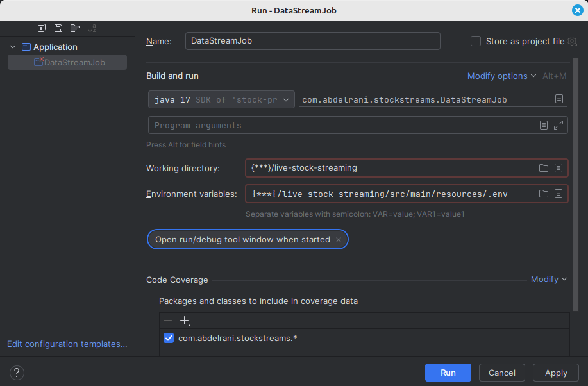This screenshot has width=588, height=386.
Task: Expand Program arguments field icon
Action: (x=559, y=125)
